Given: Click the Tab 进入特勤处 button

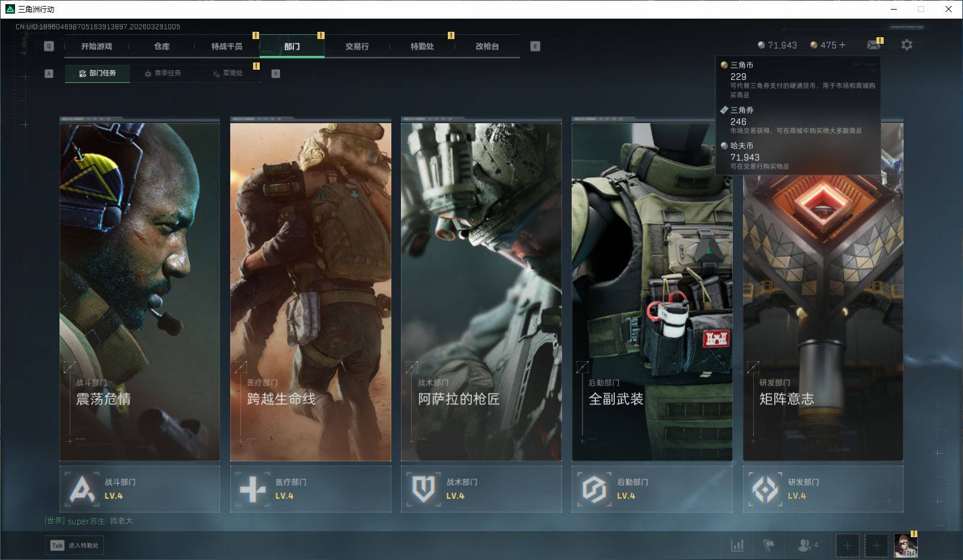Looking at the screenshot, I should [75, 545].
